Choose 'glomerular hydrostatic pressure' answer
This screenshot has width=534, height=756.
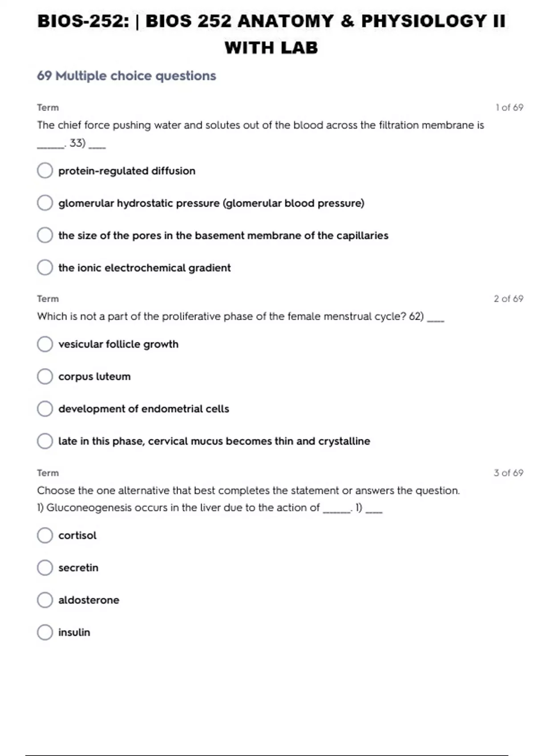click(45, 203)
